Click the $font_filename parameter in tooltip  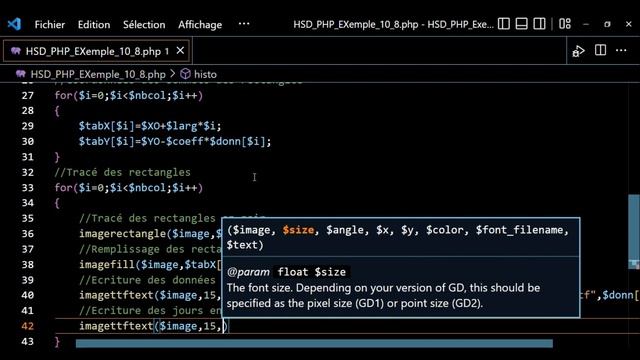tap(519, 230)
